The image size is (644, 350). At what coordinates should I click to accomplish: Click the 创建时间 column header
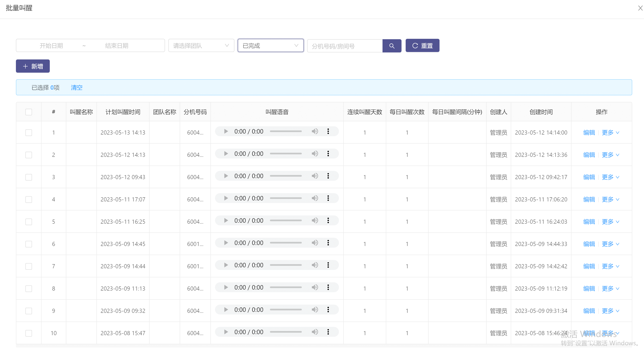tap(541, 112)
